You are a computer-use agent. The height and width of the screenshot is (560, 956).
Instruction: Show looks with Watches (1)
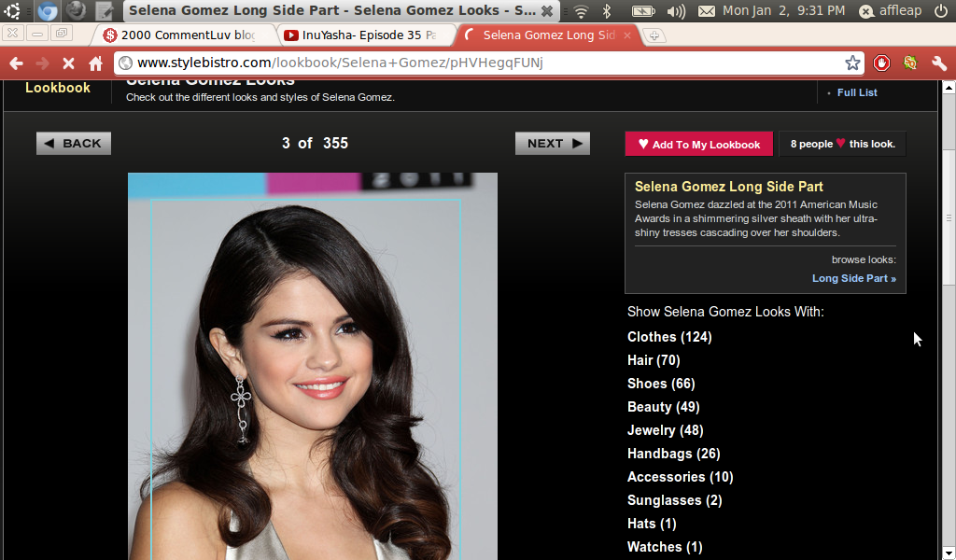coord(665,547)
